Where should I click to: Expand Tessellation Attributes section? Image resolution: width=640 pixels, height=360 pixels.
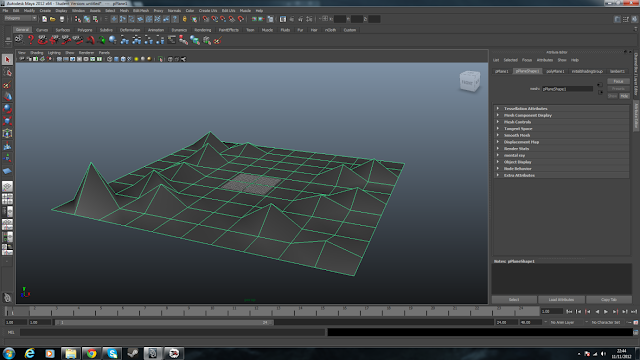pyautogui.click(x=561, y=109)
